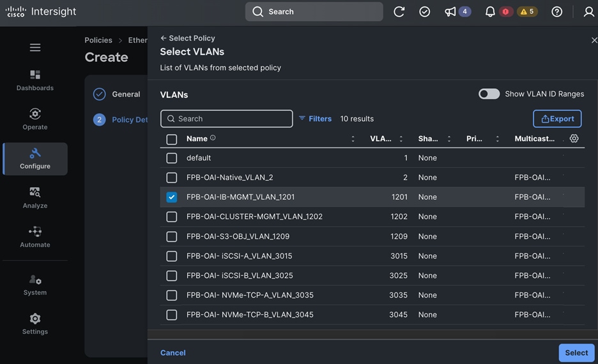This screenshot has height=364, width=598.
Task: Sort by the Primary VLAN column arrows
Action: (497, 139)
